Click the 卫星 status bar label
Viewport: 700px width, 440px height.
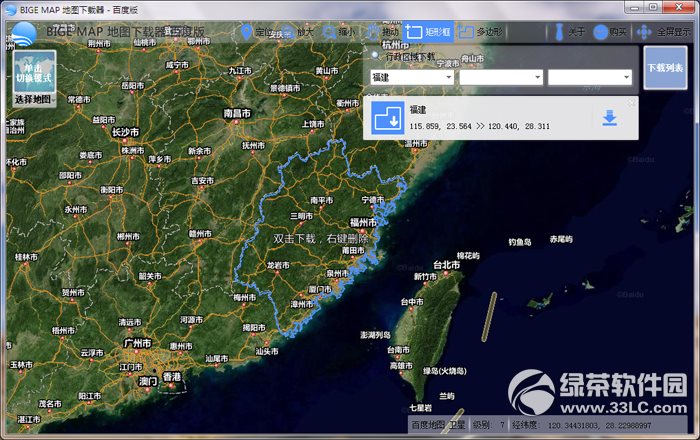457,425
